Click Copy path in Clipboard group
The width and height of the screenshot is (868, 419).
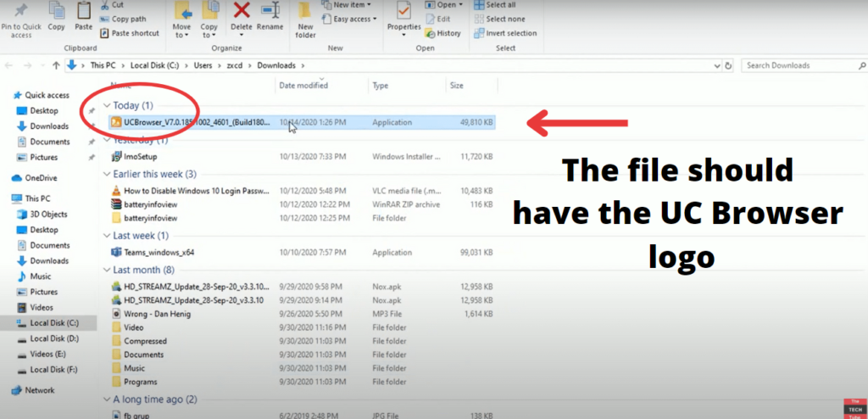tap(123, 19)
